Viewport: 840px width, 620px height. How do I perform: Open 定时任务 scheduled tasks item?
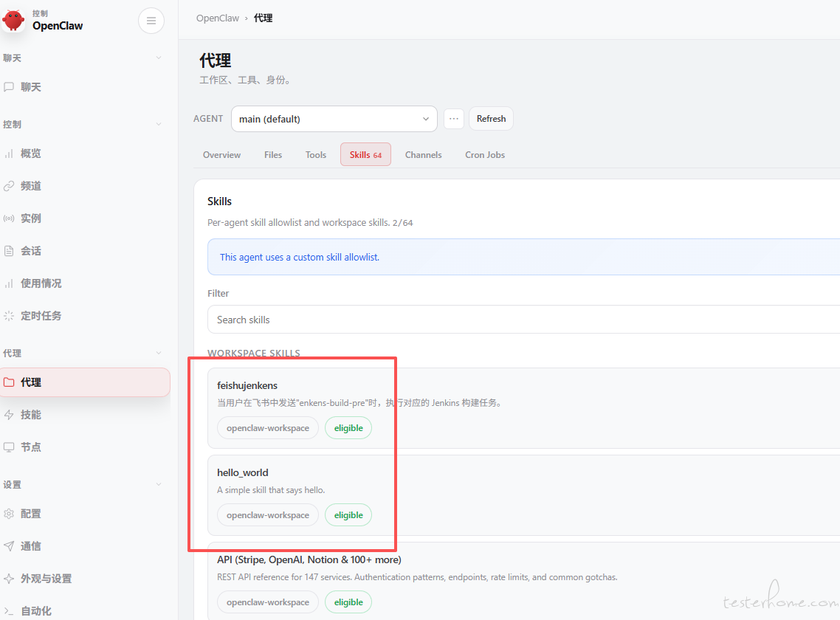(x=41, y=316)
